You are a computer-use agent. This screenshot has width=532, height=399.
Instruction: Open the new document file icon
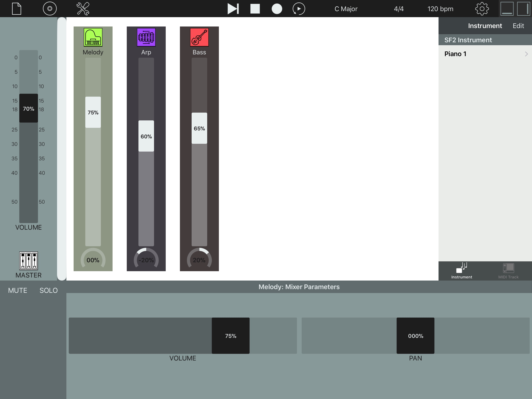pyautogui.click(x=17, y=9)
